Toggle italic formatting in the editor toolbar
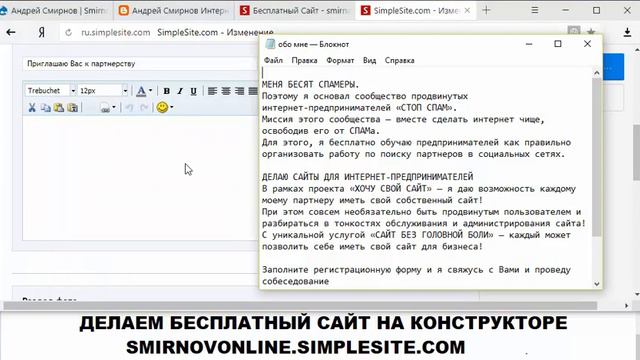 point(180,91)
